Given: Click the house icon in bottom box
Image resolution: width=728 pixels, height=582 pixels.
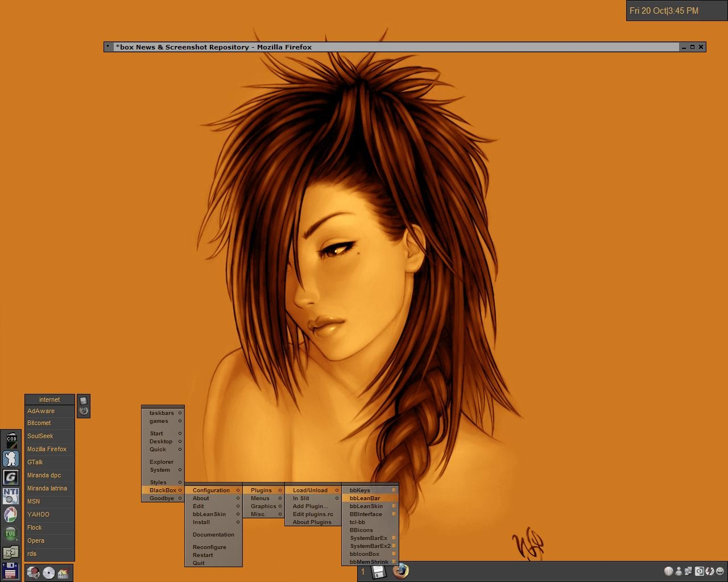Looking at the screenshot, I should click(63, 572).
